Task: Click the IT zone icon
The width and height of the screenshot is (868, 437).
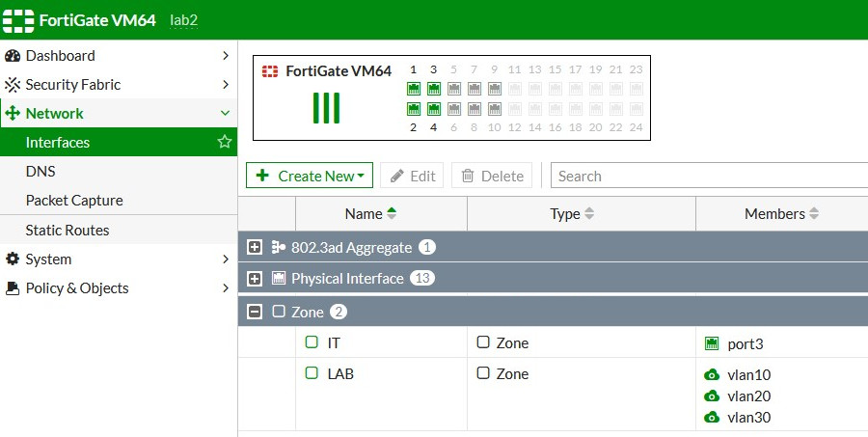Action: coord(312,342)
